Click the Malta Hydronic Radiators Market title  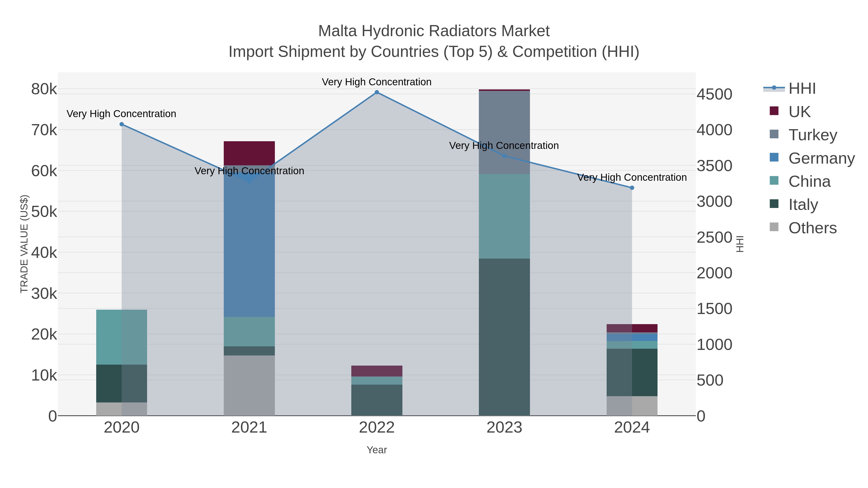point(434,31)
